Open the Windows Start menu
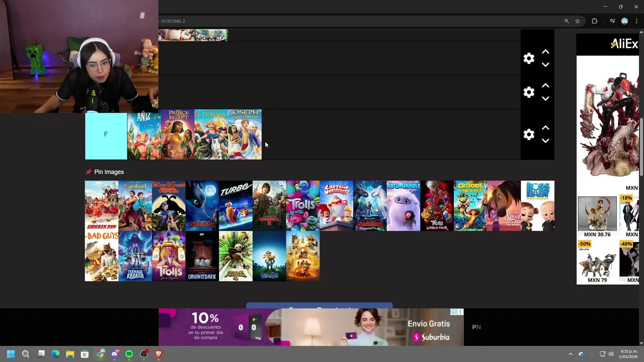 point(11,354)
